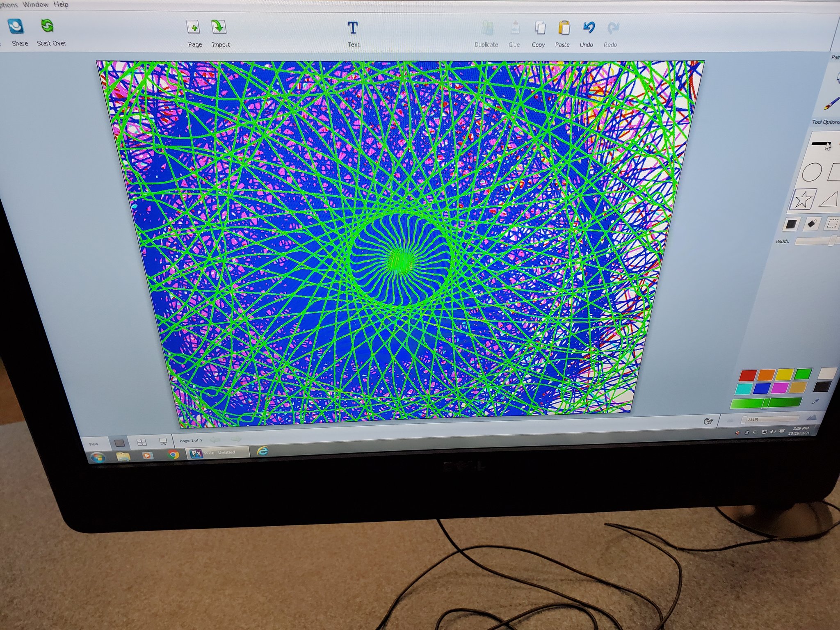This screenshot has width=840, height=630.
Task: Choose the star shape
Action: pyautogui.click(x=803, y=200)
